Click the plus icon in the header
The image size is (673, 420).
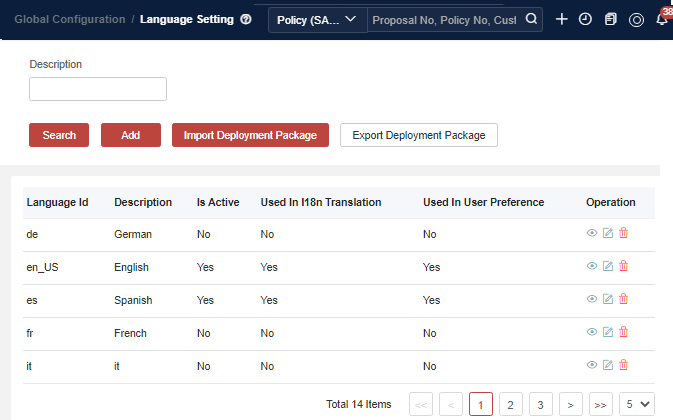tap(562, 19)
